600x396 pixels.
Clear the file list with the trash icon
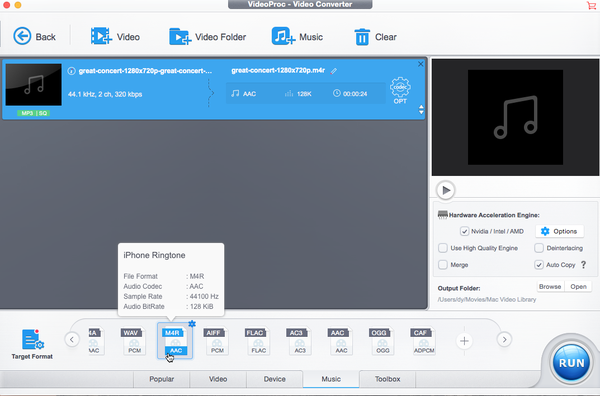click(375, 37)
